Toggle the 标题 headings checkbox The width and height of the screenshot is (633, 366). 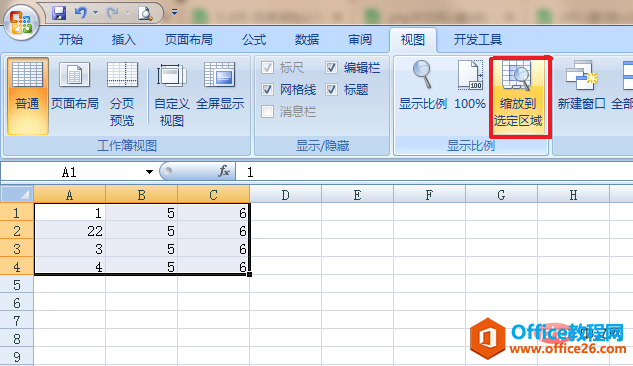click(331, 89)
